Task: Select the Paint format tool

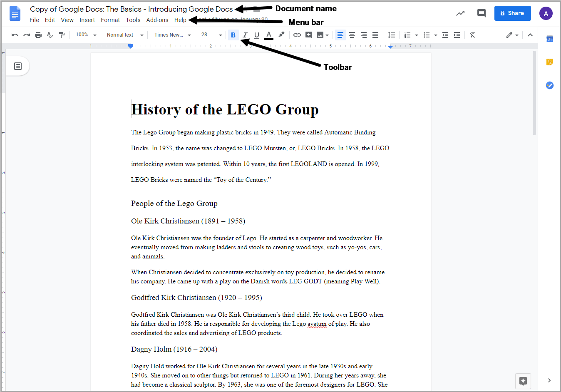Action: click(x=62, y=35)
